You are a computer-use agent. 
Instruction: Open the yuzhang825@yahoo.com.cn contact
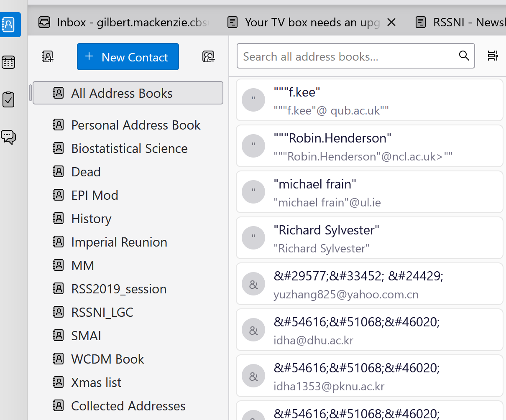(x=369, y=284)
